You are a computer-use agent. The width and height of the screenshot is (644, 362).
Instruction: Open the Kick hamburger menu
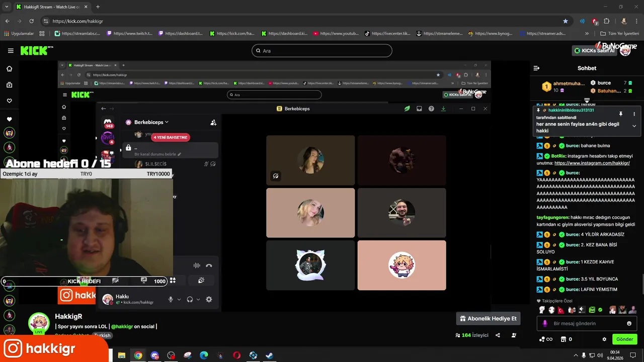click(11, 50)
